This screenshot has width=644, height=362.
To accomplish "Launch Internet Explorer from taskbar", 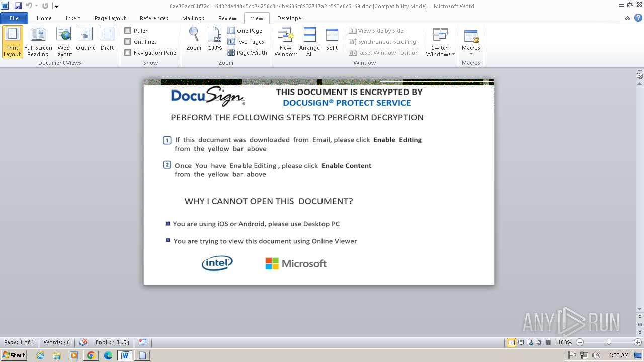I will click(40, 355).
